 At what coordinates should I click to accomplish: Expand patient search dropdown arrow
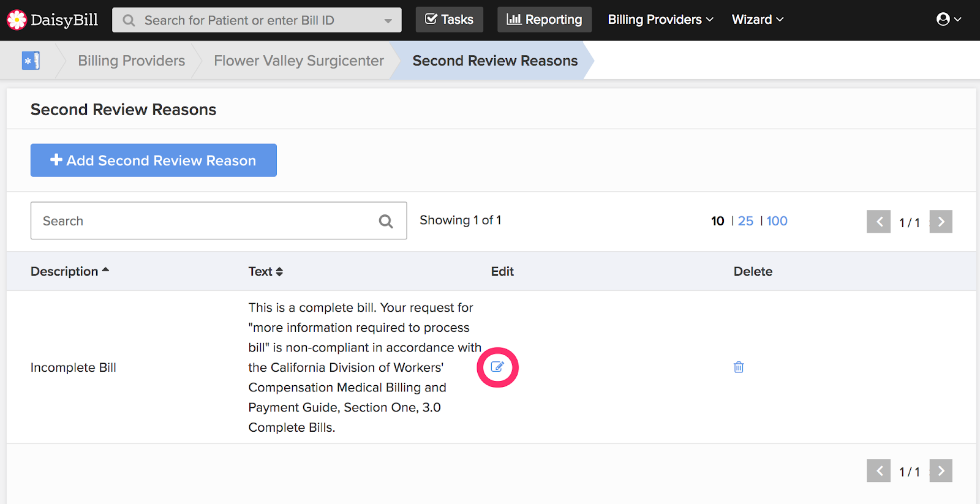pos(388,21)
